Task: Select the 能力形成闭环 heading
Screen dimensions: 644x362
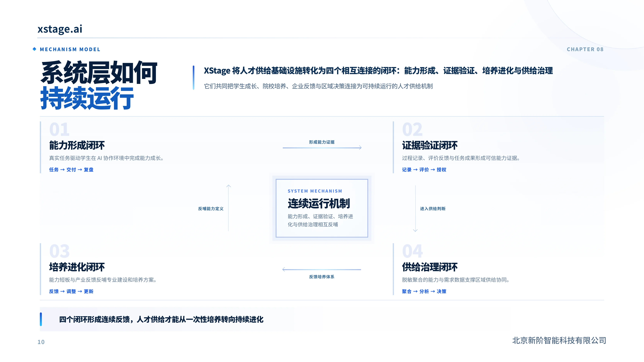Action: (x=77, y=145)
